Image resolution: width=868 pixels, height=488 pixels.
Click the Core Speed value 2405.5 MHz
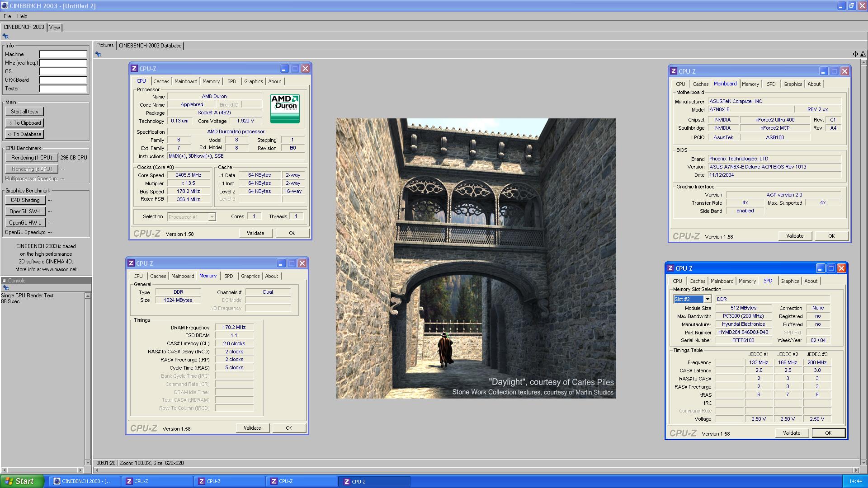point(189,175)
